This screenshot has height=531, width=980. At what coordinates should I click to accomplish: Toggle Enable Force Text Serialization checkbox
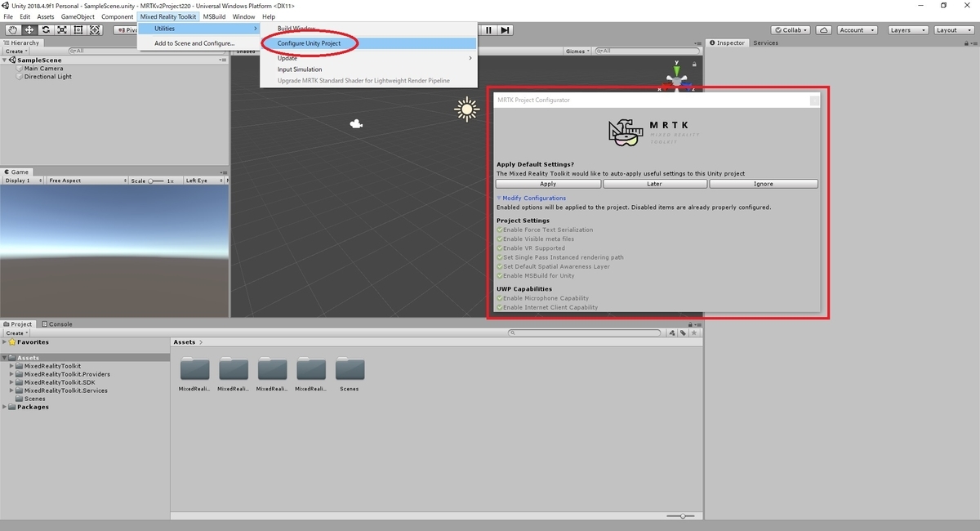click(500, 230)
